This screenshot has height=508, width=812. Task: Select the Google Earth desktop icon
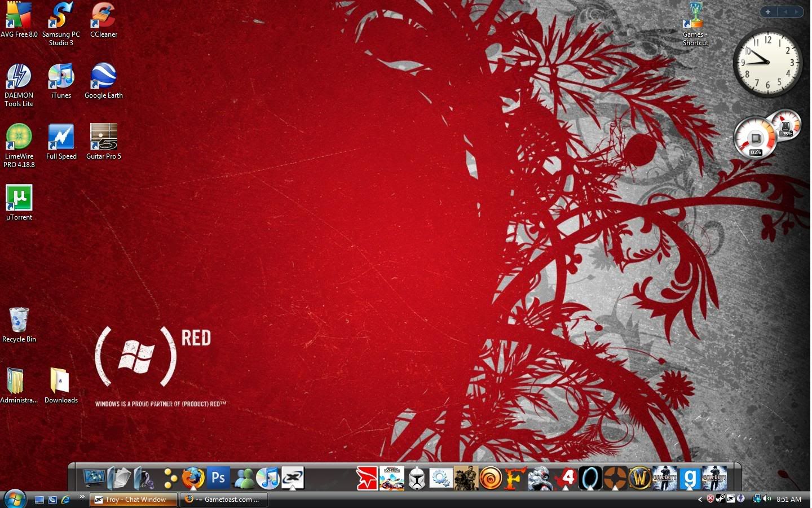pos(104,81)
